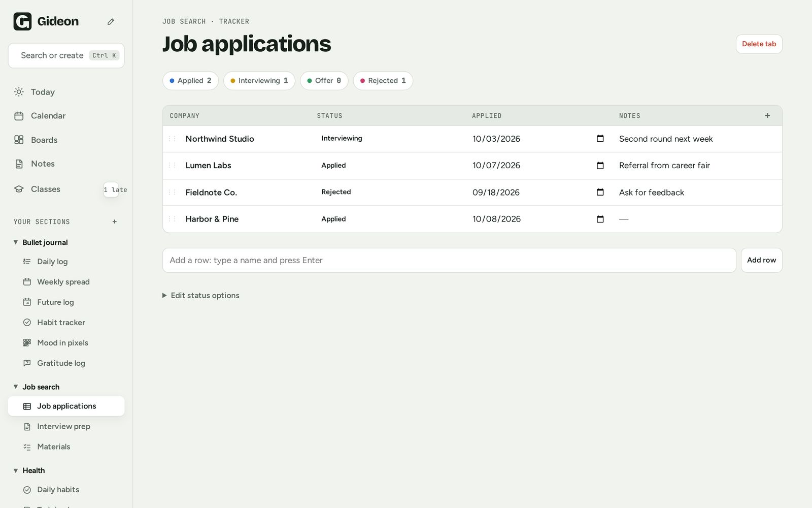This screenshot has width=812, height=508.
Task: Open calendar picker for Lumen Labs date
Action: coord(600,166)
